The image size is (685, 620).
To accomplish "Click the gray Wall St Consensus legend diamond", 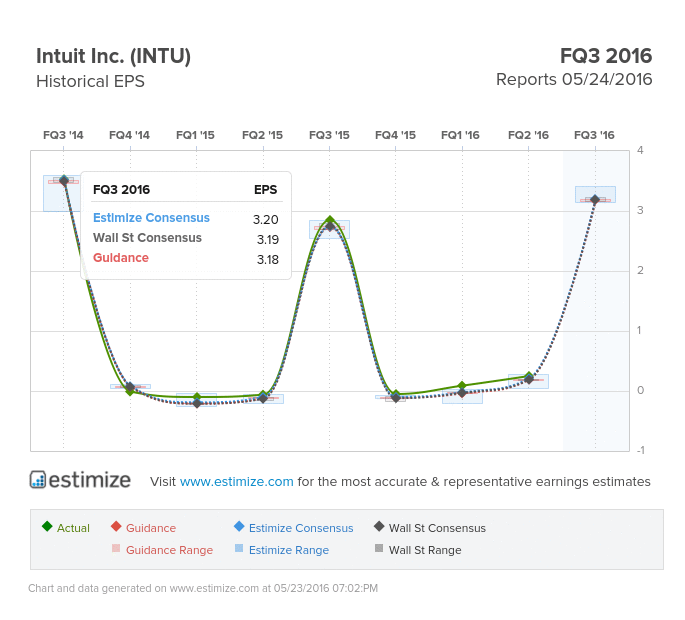I will pyautogui.click(x=379, y=526).
